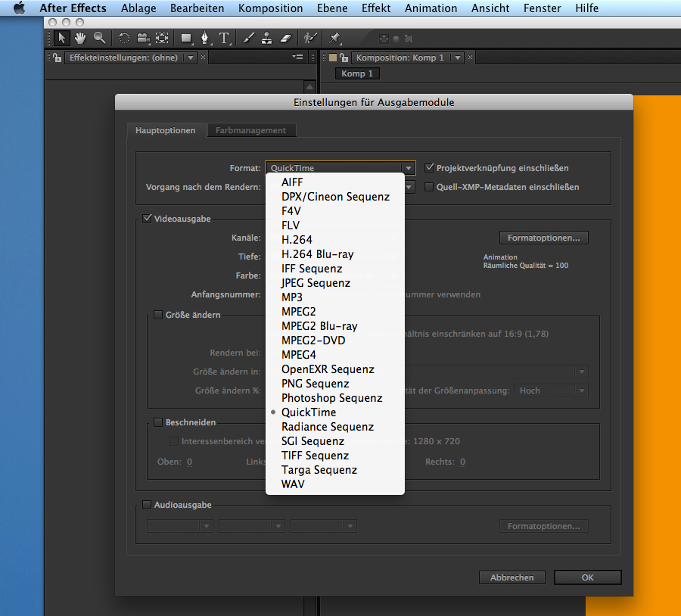Open first Audioausgabe dropdown

click(x=180, y=526)
